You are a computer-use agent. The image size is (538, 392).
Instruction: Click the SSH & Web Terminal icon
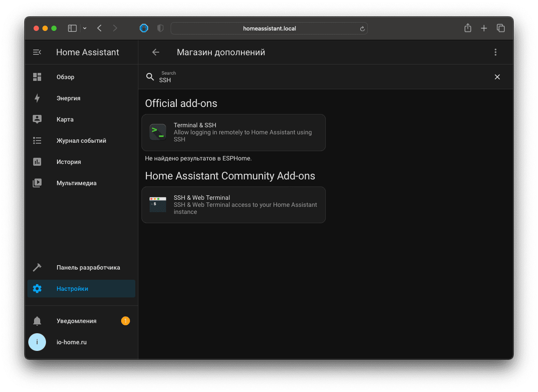click(158, 205)
